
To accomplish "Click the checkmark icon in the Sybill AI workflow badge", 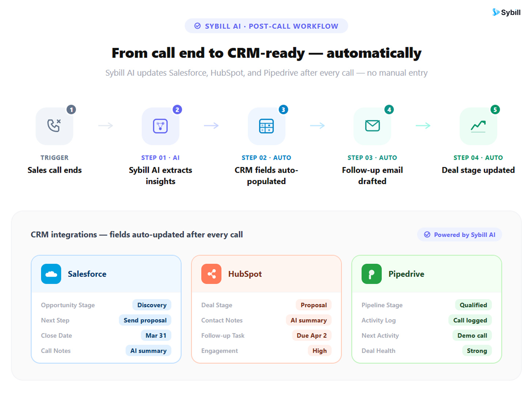I will [x=197, y=26].
